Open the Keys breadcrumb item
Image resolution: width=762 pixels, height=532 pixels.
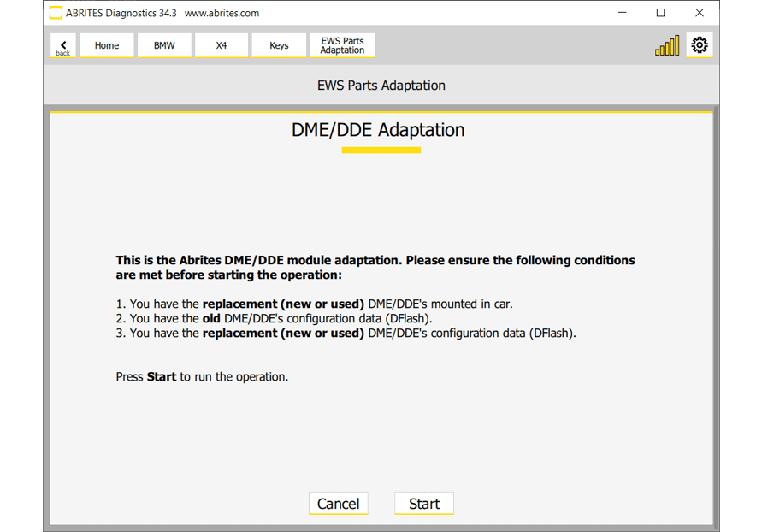coord(279,45)
